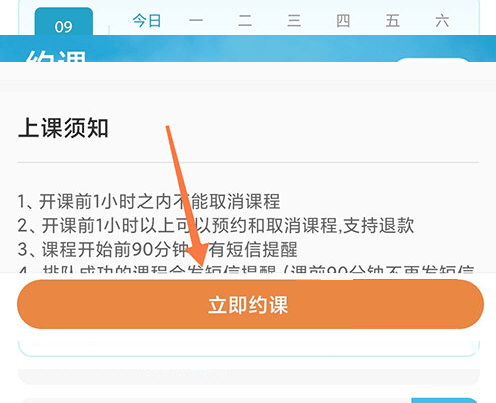Open the 09 date block
Image resolution: width=496 pixels, height=403 pixels.
[64, 22]
